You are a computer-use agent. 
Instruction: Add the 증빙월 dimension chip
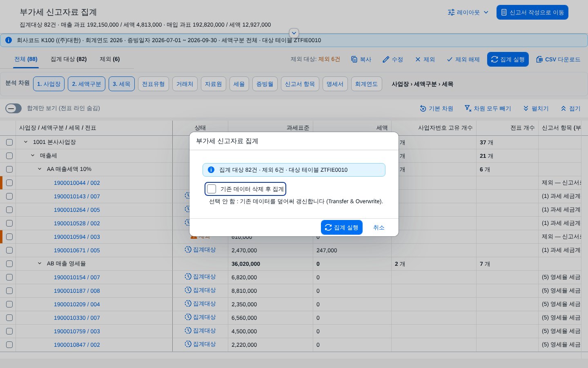point(265,84)
